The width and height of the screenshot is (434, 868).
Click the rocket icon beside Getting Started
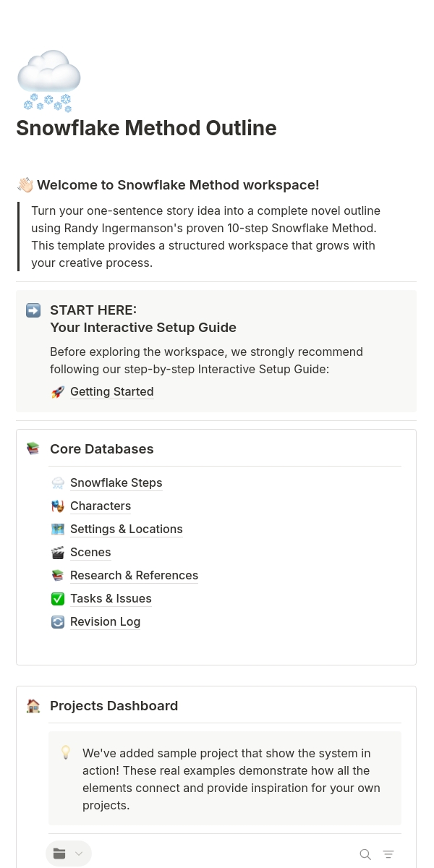[58, 392]
